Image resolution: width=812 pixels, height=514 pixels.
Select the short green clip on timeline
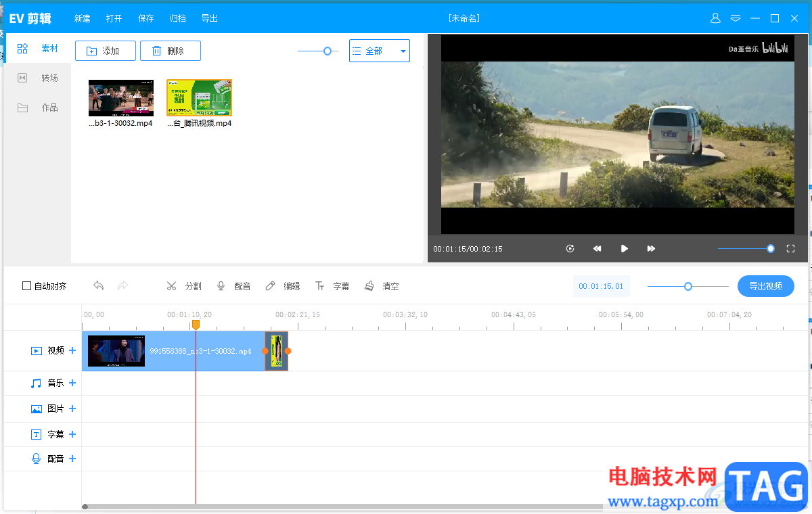pos(276,351)
